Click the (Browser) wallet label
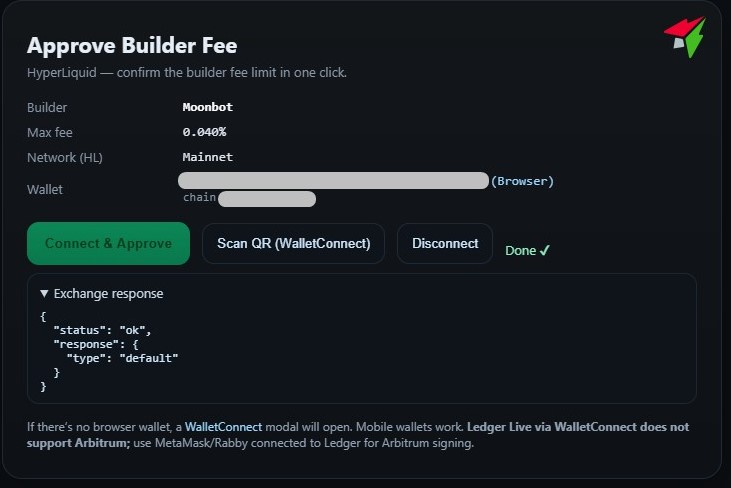Screen dimensions: 731x488 [522, 181]
